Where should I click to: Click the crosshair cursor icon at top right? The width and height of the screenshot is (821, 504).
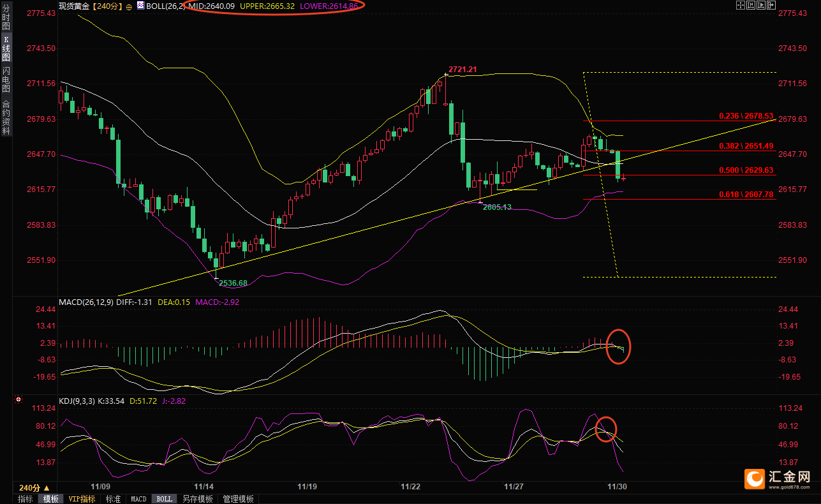(x=740, y=5)
